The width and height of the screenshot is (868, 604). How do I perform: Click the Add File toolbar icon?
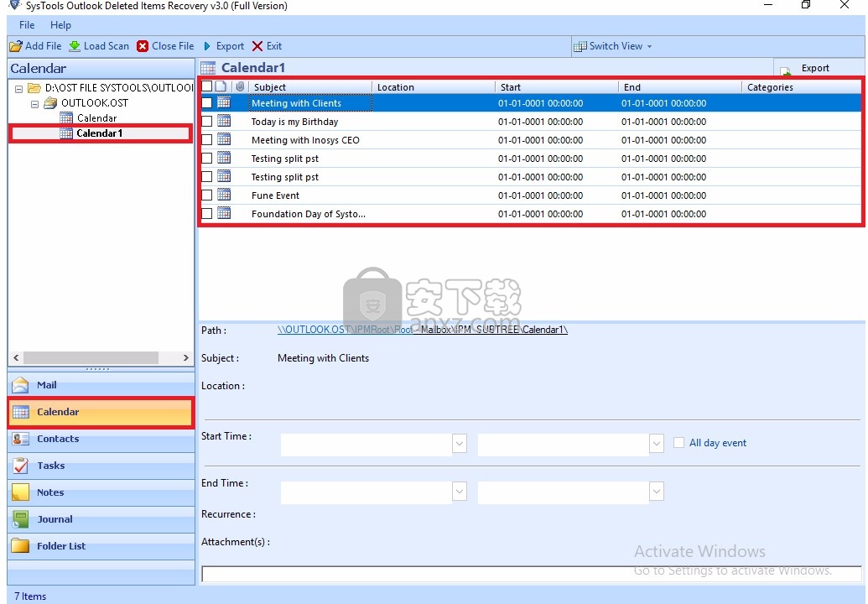coord(16,46)
